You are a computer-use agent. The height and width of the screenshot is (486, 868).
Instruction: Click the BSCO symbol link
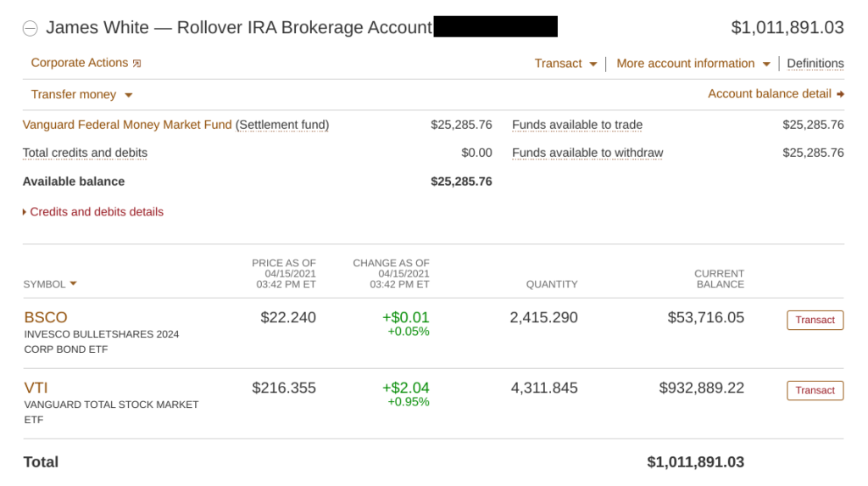click(x=46, y=317)
